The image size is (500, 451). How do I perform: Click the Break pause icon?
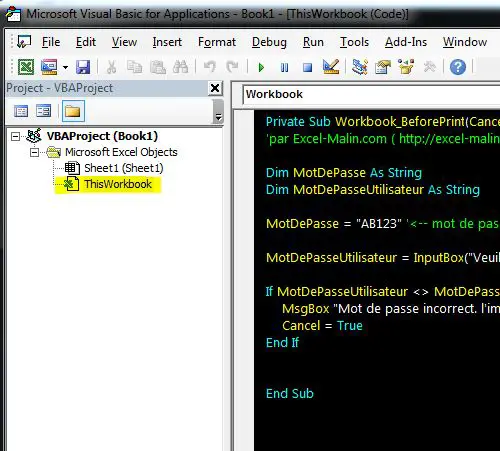coord(284,68)
